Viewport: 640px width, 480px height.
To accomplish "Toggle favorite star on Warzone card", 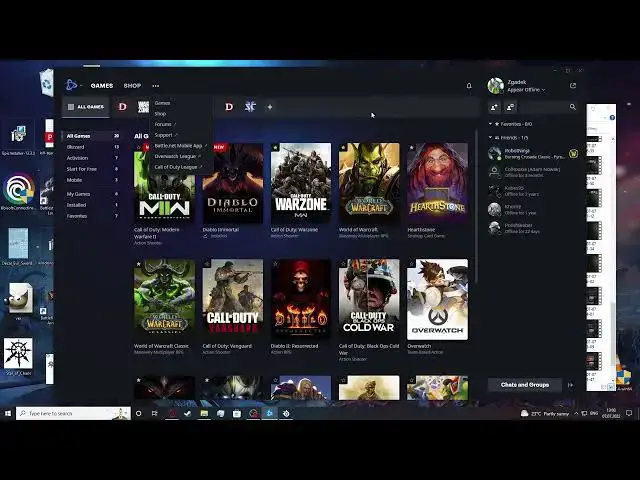I will pyautogui.click(x=276, y=147).
